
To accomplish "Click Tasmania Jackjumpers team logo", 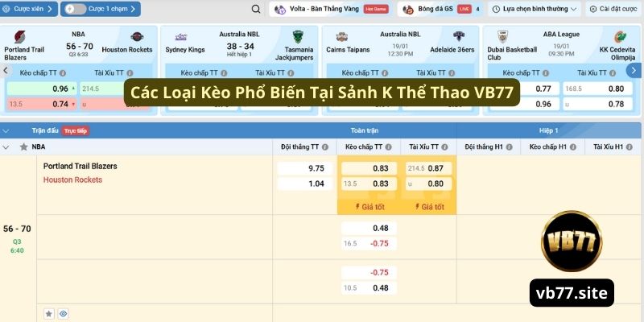I will (298, 37).
